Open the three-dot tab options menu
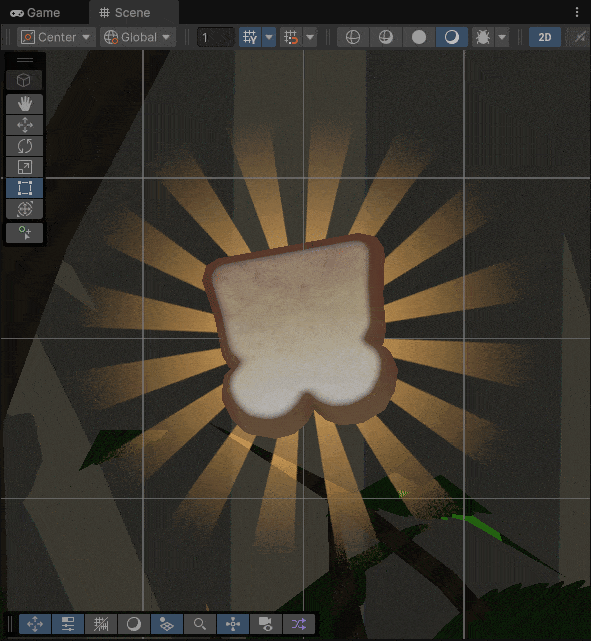 [577, 12]
